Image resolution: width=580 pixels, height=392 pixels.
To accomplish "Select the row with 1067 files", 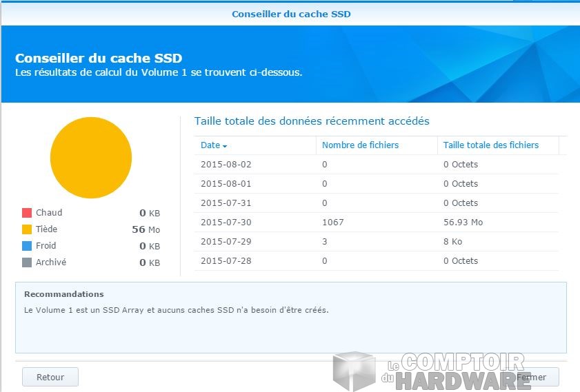I will tap(379, 223).
